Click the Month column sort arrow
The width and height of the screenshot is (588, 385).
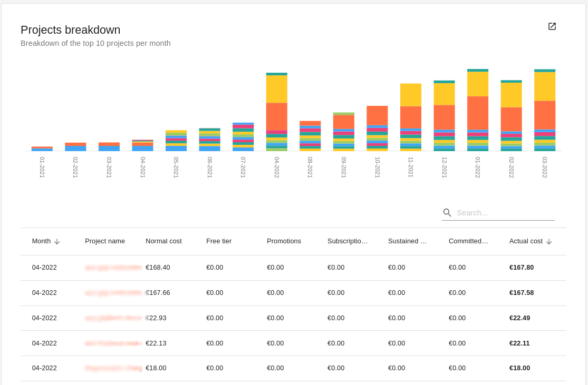click(57, 242)
